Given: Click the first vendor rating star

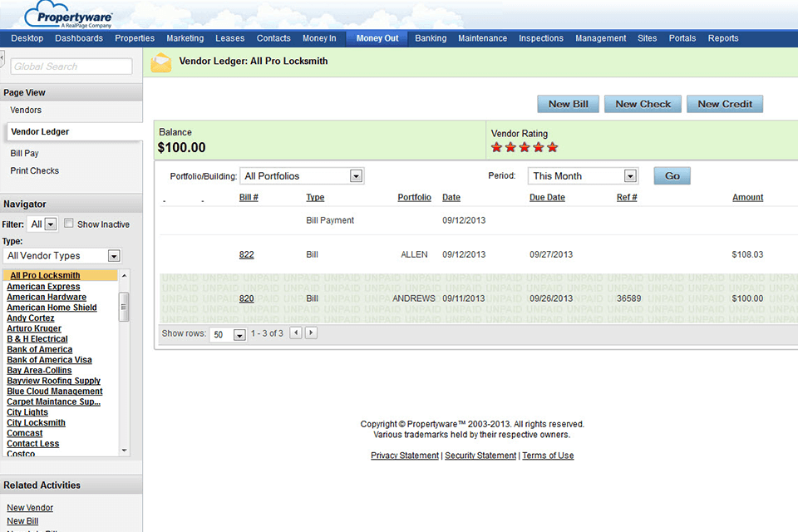Looking at the screenshot, I should pyautogui.click(x=497, y=148).
